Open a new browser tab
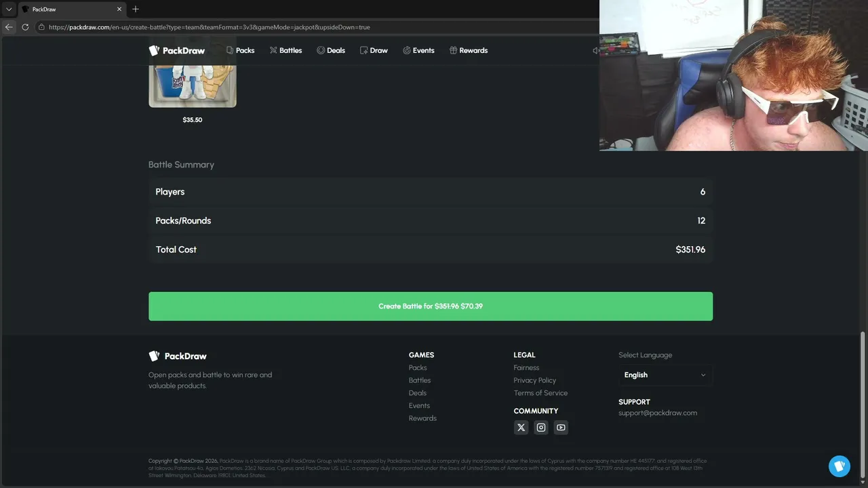This screenshot has width=868, height=488. click(136, 9)
